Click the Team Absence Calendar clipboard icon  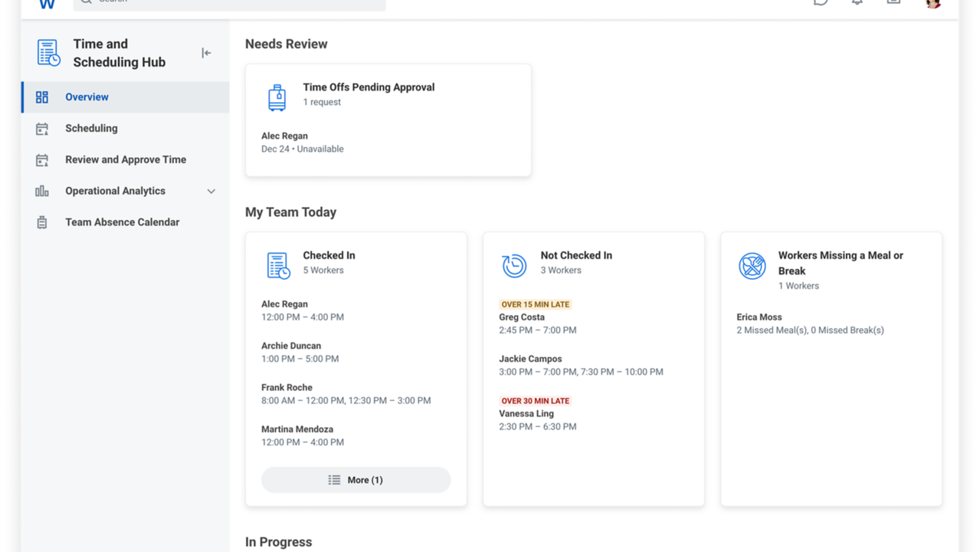[42, 222]
